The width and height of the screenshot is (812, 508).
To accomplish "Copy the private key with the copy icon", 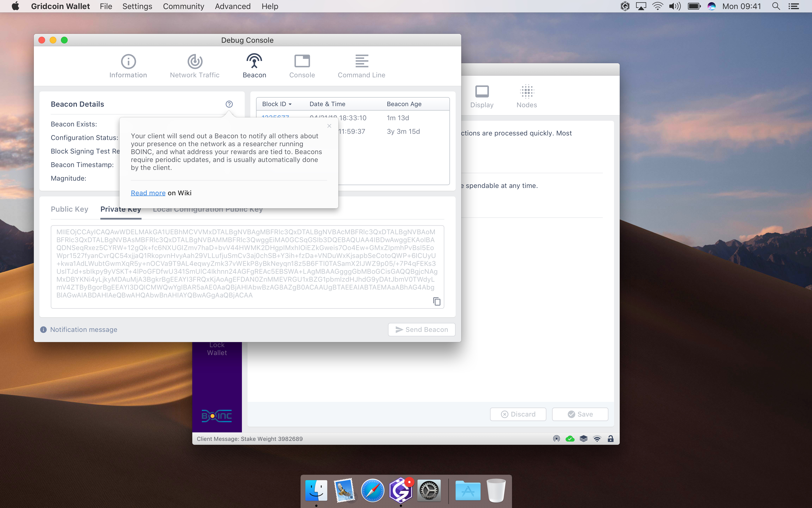I will (436, 301).
